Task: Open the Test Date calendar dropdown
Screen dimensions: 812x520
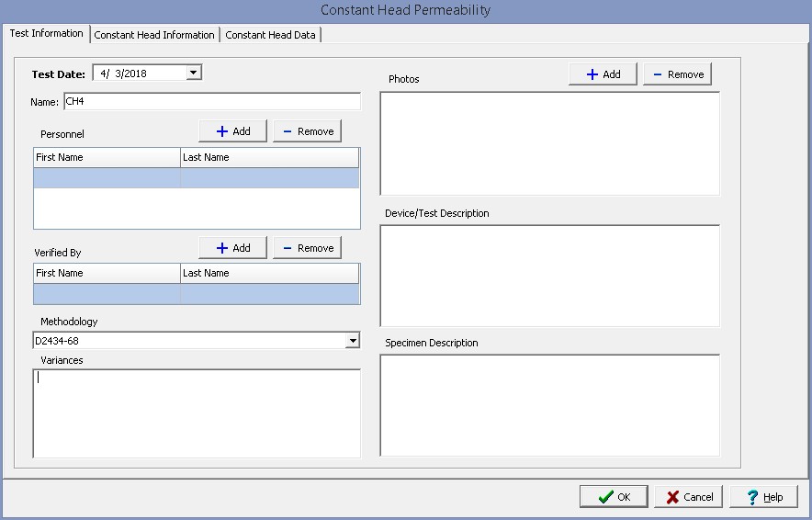Action: (x=193, y=73)
